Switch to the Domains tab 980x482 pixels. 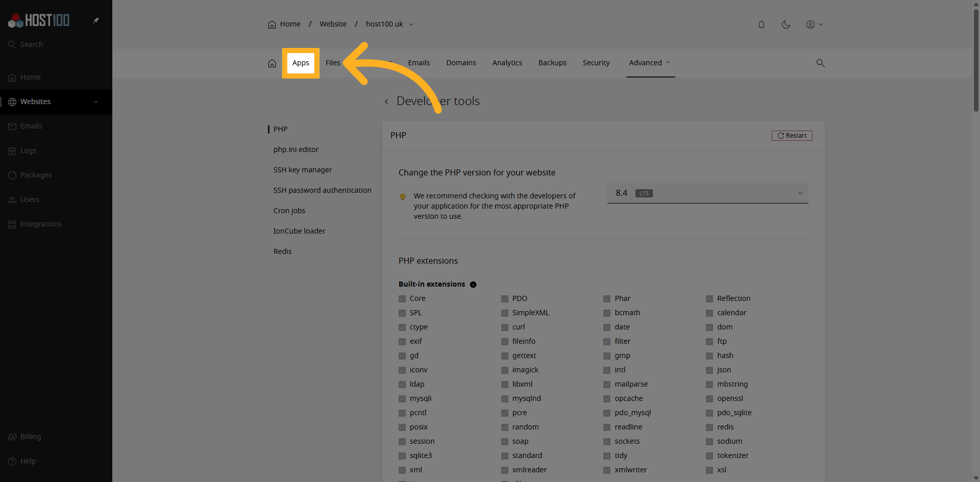(x=461, y=63)
